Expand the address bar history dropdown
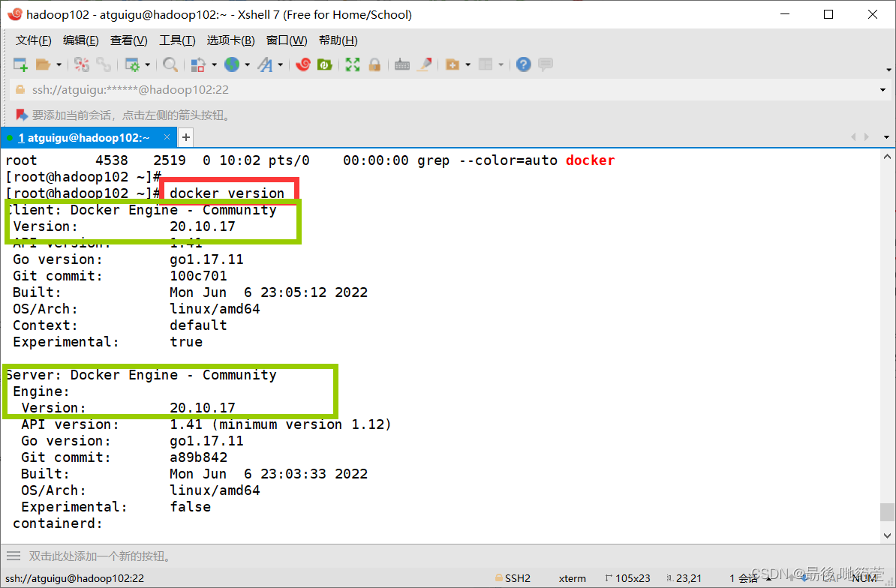 882,90
